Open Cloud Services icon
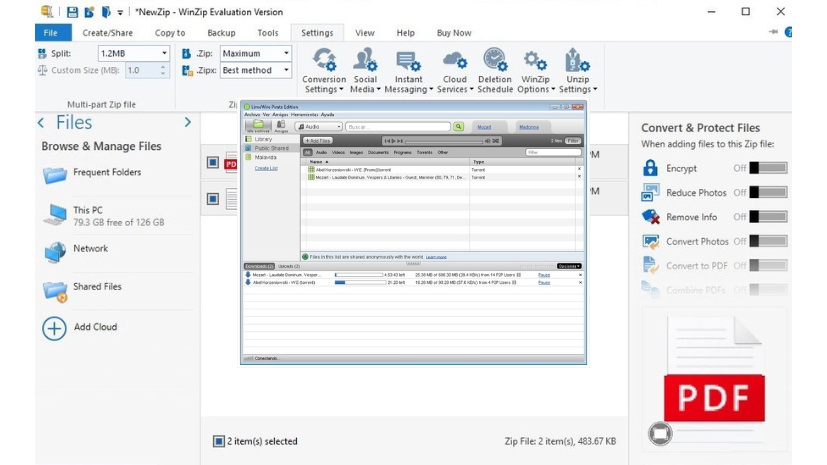 click(x=455, y=62)
